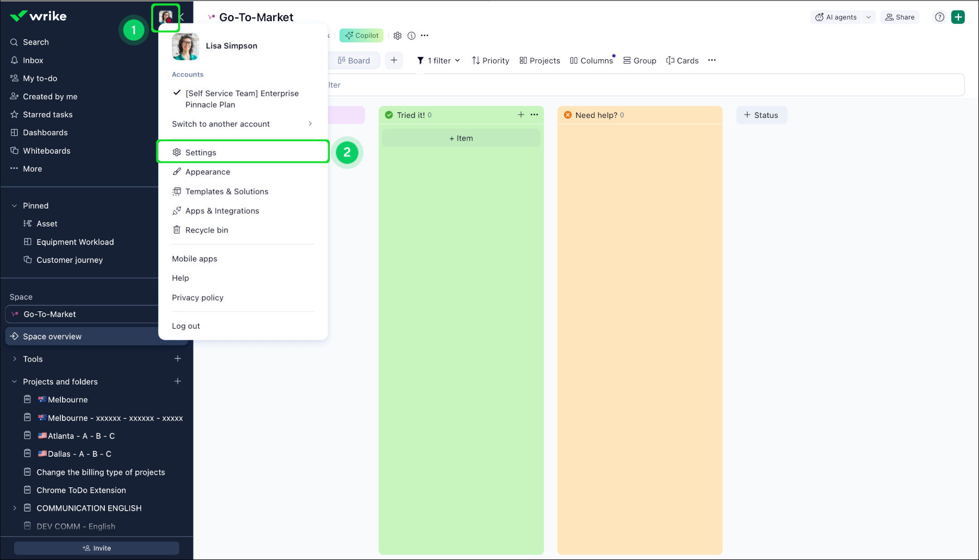Click the AI agents button
979x560 pixels.
pos(837,17)
